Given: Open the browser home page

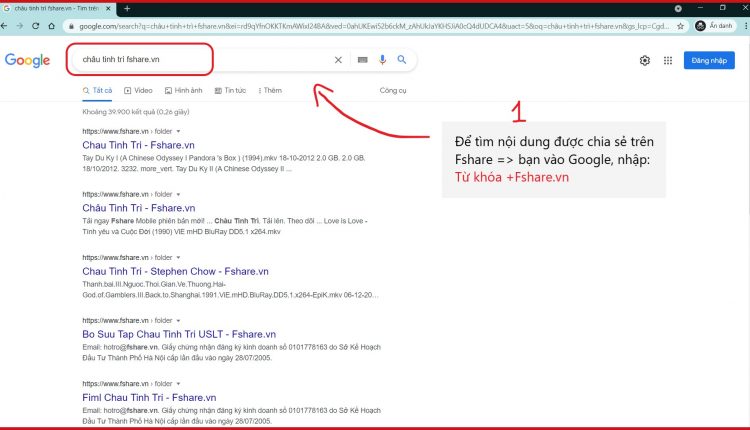Looking at the screenshot, I should pyautogui.click(x=51, y=26).
